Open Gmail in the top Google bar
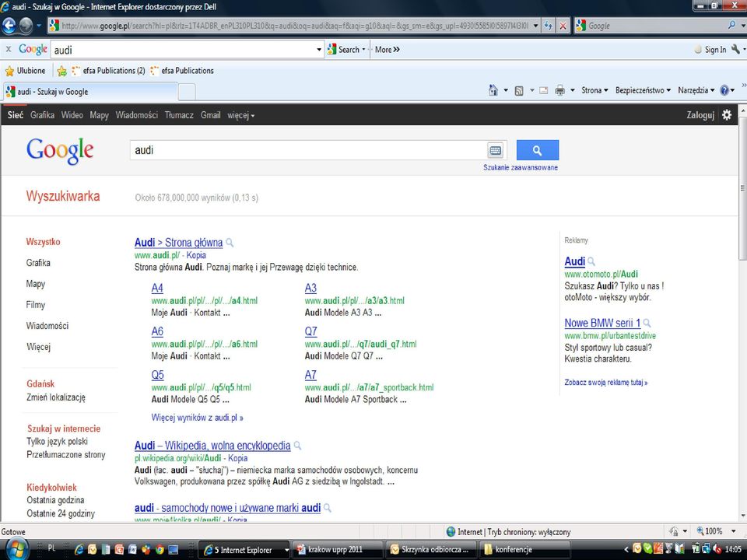 [210, 115]
